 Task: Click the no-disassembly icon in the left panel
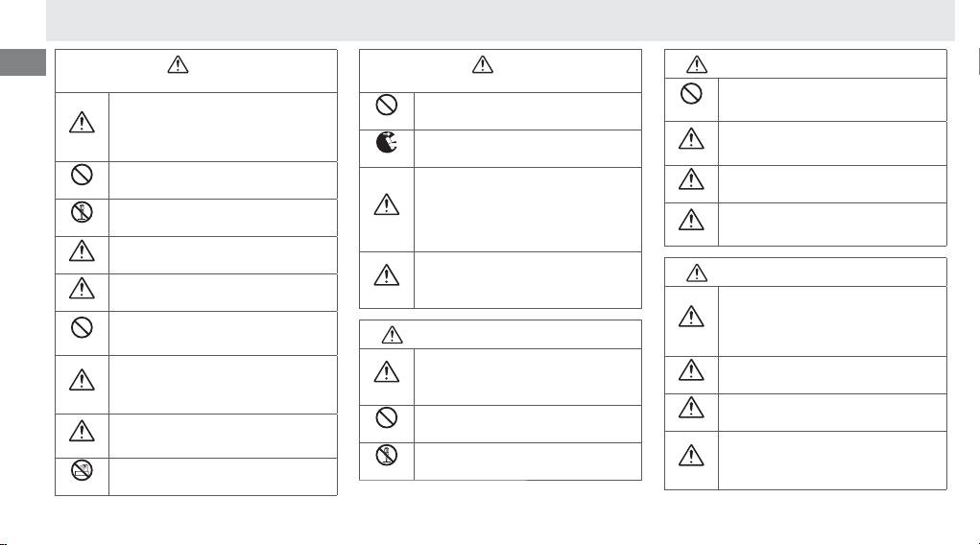[82, 214]
